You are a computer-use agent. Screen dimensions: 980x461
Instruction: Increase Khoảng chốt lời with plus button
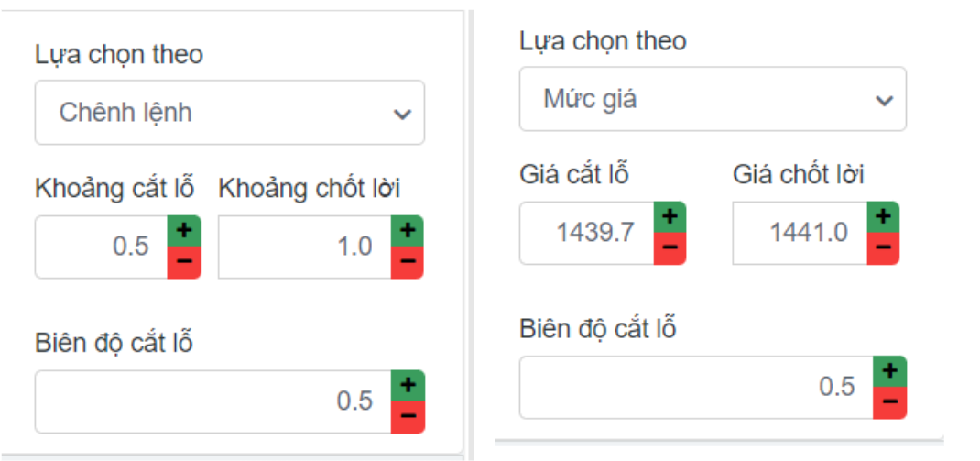pyautogui.click(x=408, y=230)
